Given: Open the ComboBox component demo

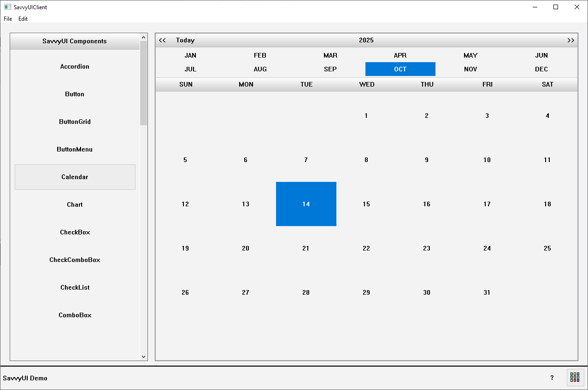Looking at the screenshot, I should click(75, 315).
